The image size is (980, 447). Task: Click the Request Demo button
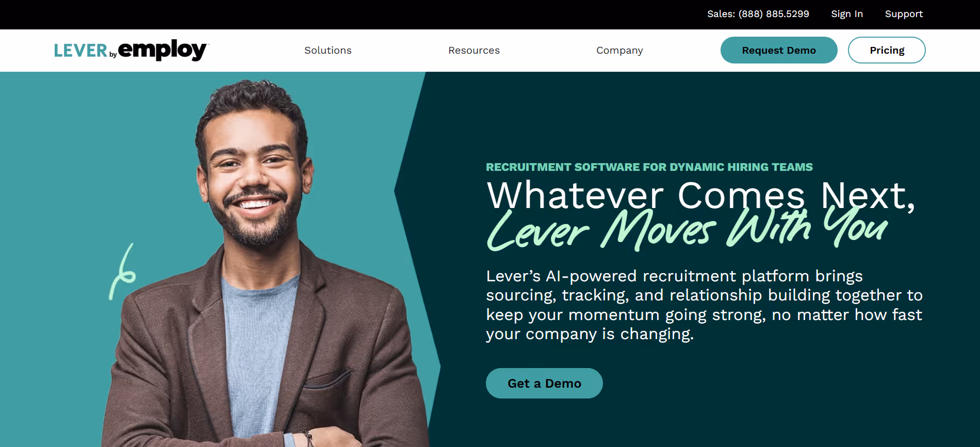779,50
